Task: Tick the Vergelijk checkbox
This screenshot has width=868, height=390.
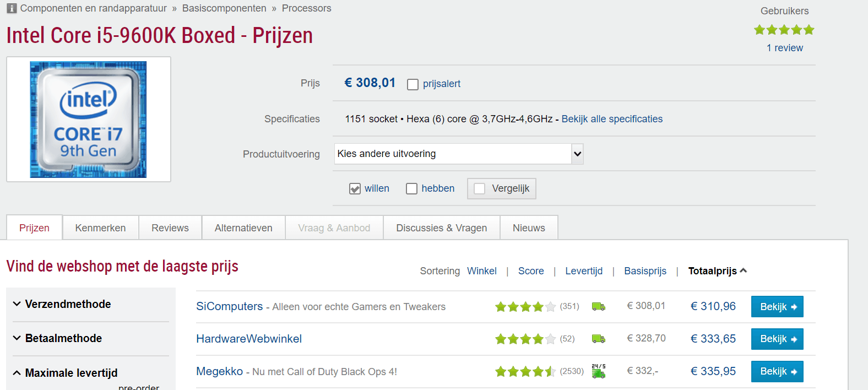Action: [480, 189]
